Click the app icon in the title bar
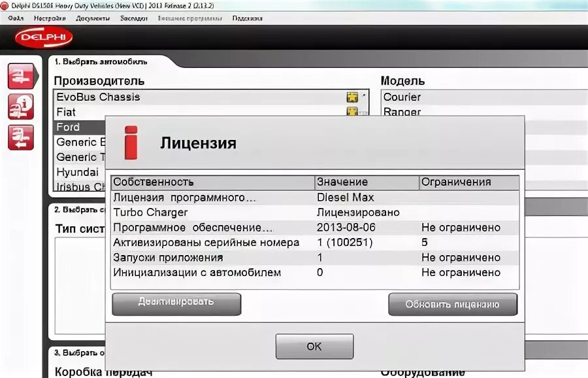 4,6
